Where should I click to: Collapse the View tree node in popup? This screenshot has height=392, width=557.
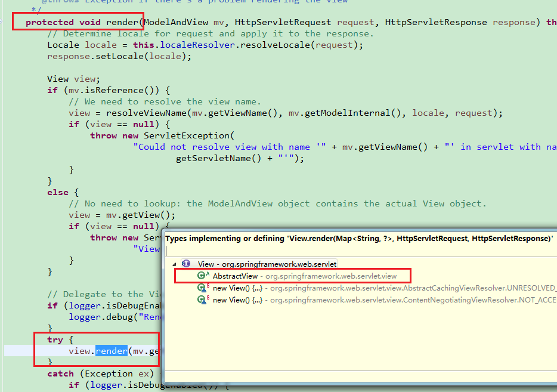[174, 264]
